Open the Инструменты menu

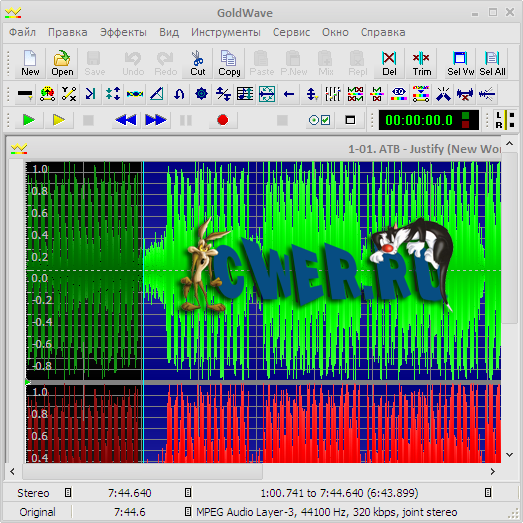coord(225,32)
